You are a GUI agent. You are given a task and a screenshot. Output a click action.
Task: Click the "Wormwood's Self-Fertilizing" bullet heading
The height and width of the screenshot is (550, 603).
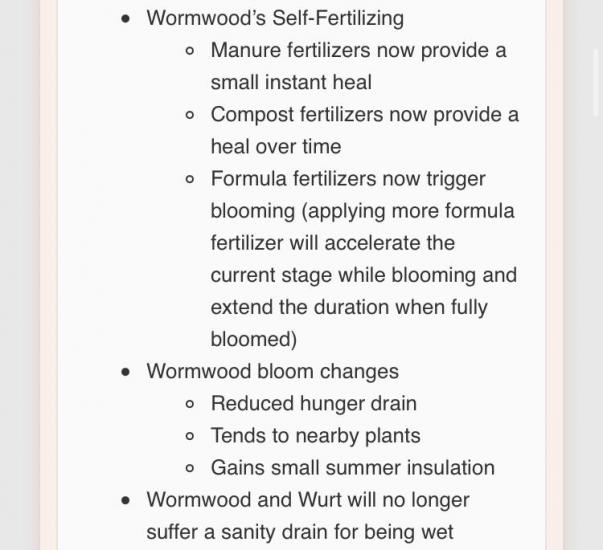click(x=275, y=18)
